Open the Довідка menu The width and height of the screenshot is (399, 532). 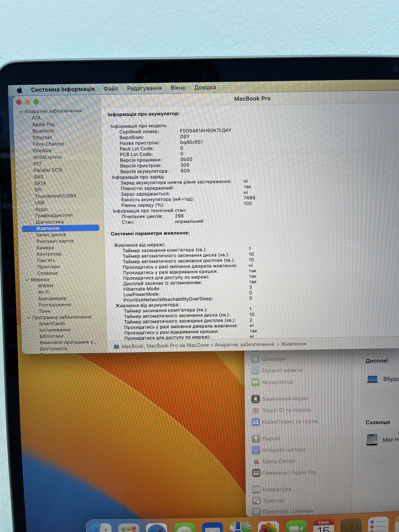click(205, 87)
